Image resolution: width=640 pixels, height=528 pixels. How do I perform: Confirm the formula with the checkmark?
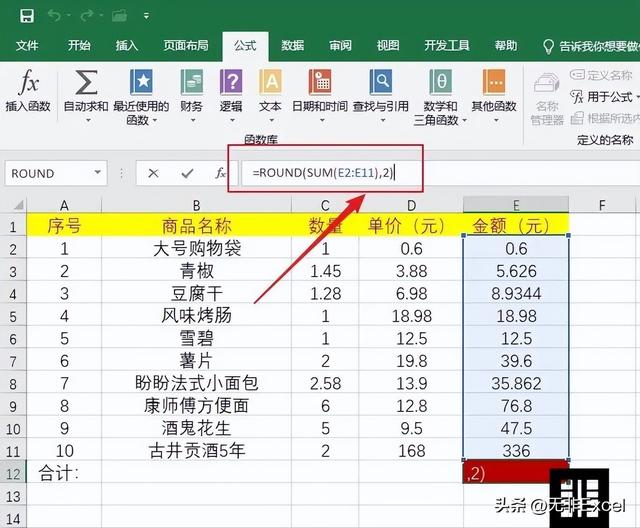(x=187, y=173)
